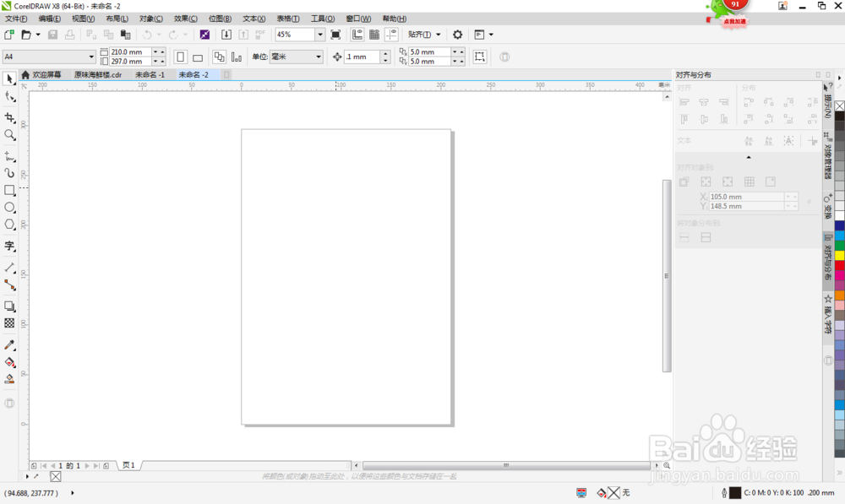The width and height of the screenshot is (845, 504).
Task: Open the 视图(V) menu
Action: [x=83, y=19]
